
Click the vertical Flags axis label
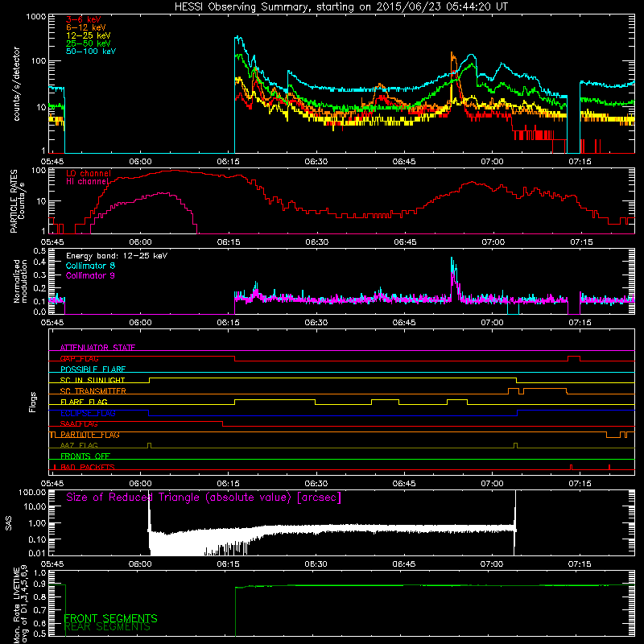click(32, 402)
